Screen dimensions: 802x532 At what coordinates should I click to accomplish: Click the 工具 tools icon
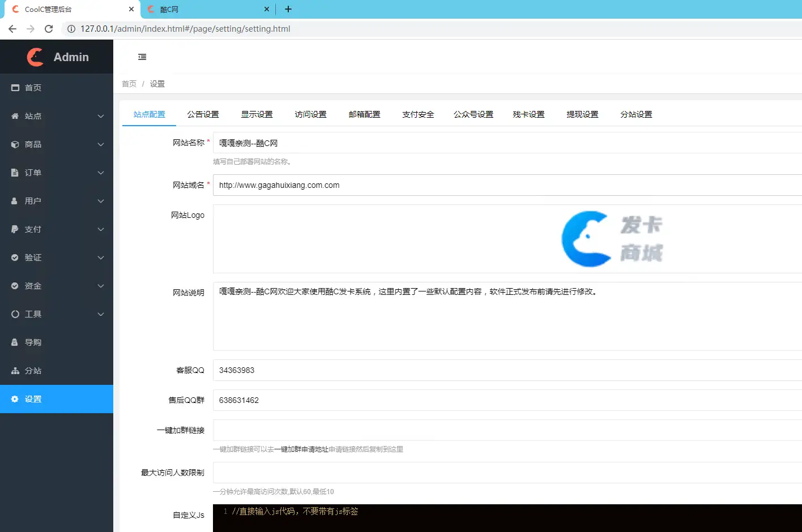point(15,314)
